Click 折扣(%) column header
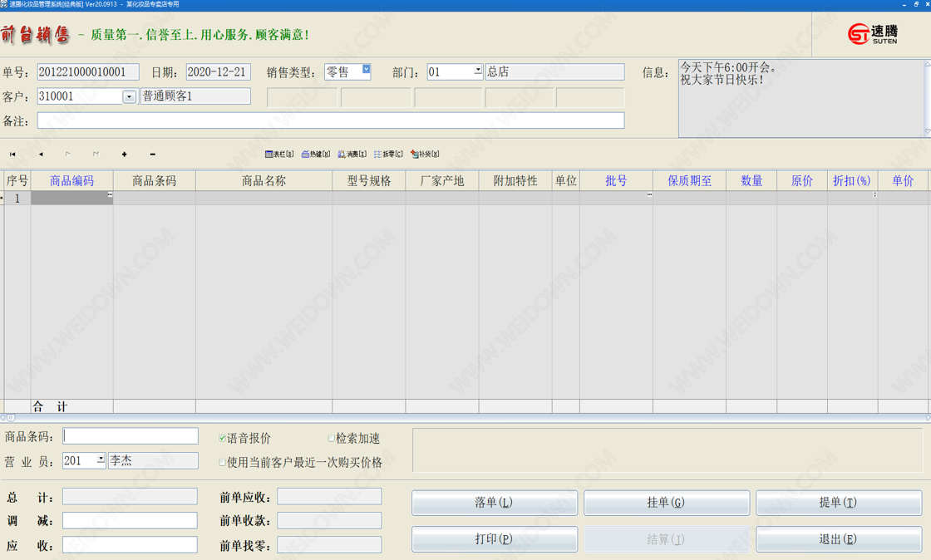This screenshot has width=931, height=560. (x=853, y=181)
